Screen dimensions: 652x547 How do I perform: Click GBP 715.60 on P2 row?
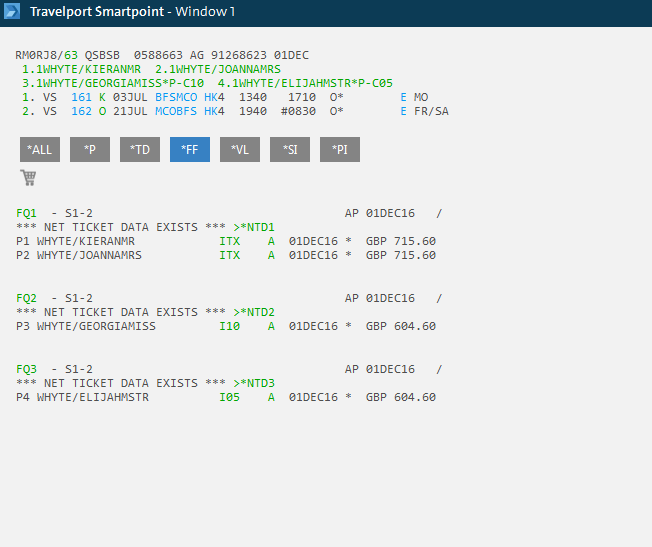[x=401, y=255]
